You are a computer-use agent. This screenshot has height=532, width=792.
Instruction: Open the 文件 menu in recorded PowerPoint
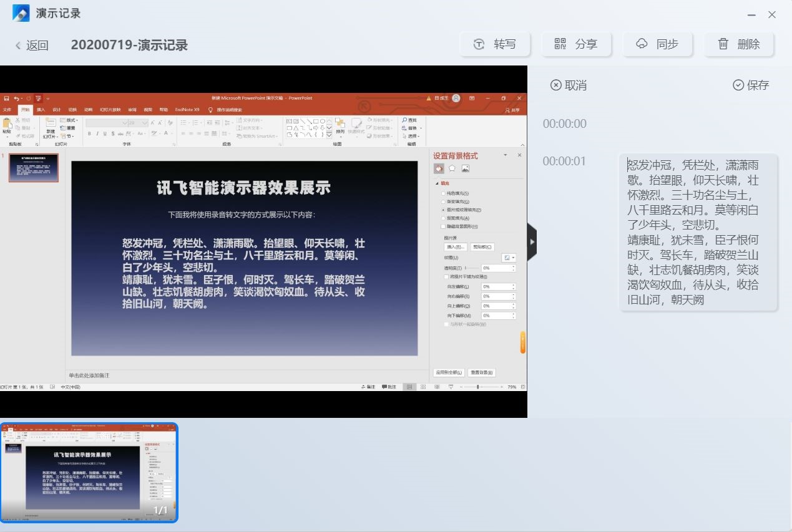[x=7, y=110]
